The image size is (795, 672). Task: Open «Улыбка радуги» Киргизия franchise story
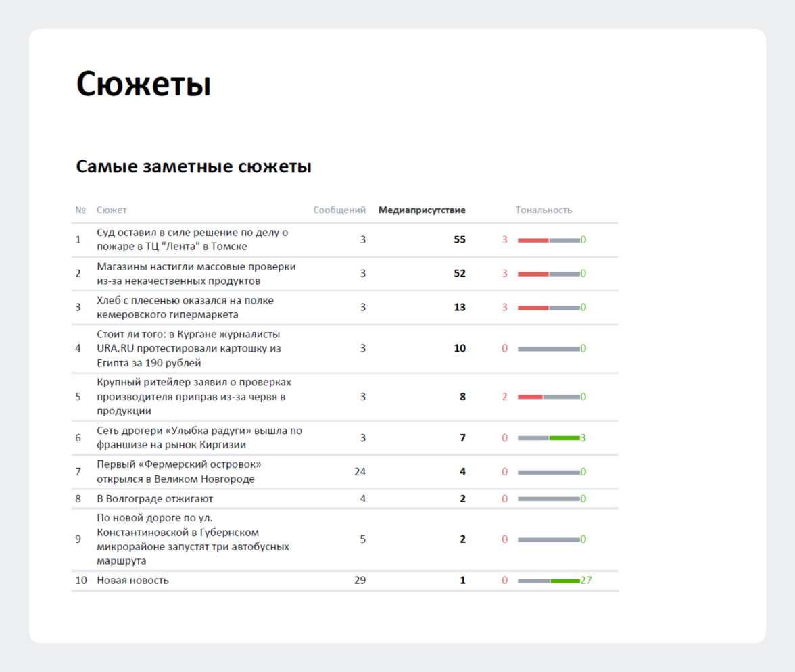tap(199, 437)
